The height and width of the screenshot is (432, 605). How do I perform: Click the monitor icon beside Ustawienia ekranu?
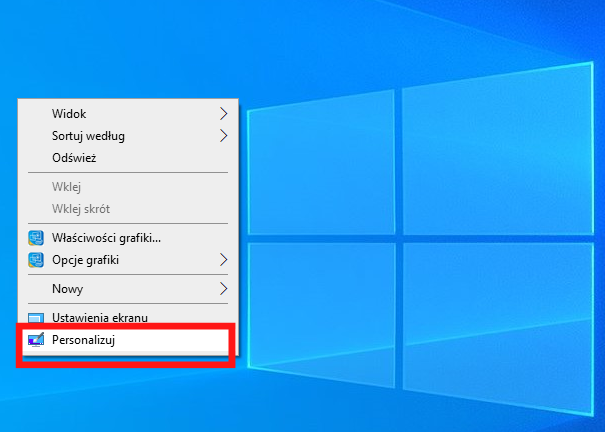click(36, 318)
